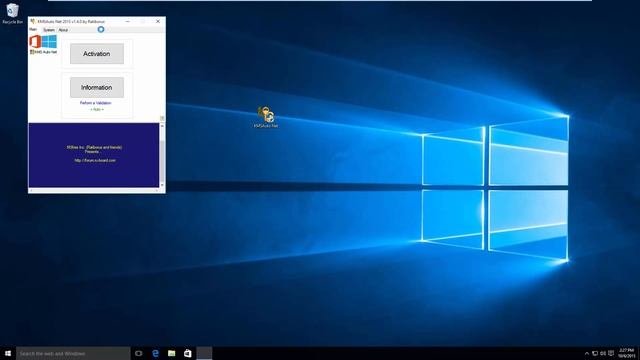This screenshot has height=360, width=640.
Task: Launch Microsoft Edge from the taskbar
Action: pos(155,353)
